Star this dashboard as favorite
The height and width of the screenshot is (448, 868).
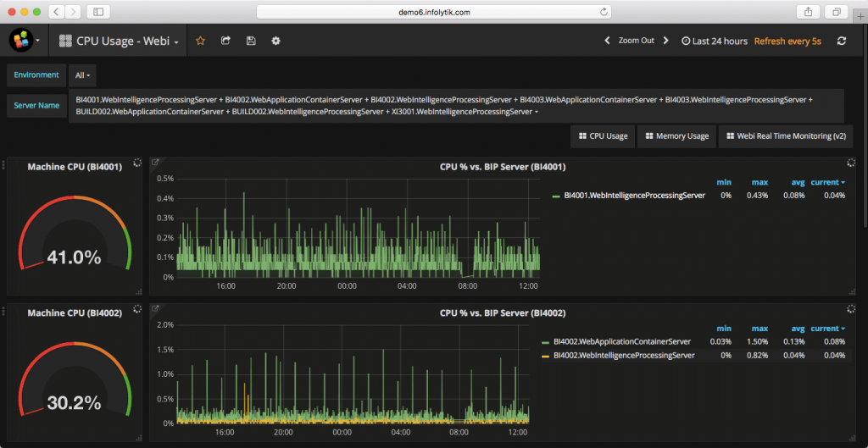201,41
